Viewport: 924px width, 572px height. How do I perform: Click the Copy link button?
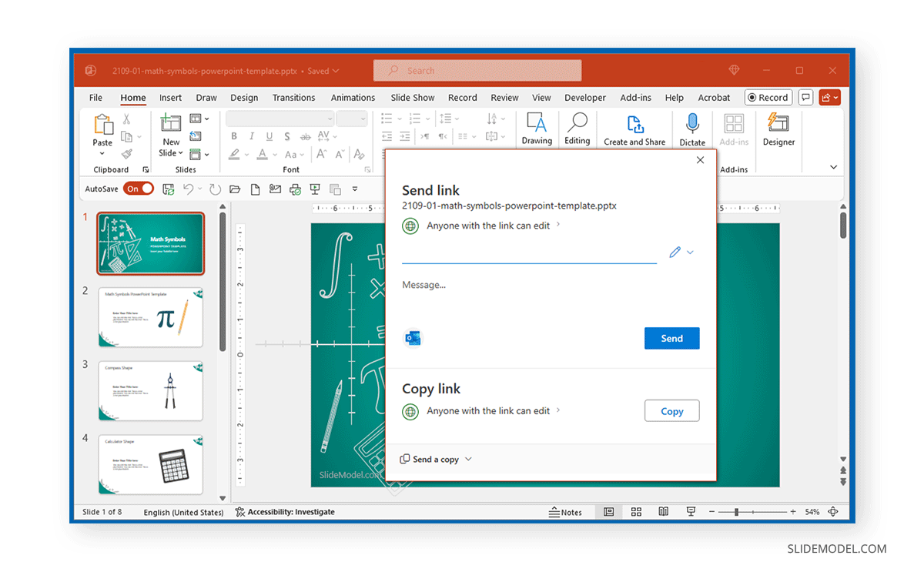(x=671, y=411)
